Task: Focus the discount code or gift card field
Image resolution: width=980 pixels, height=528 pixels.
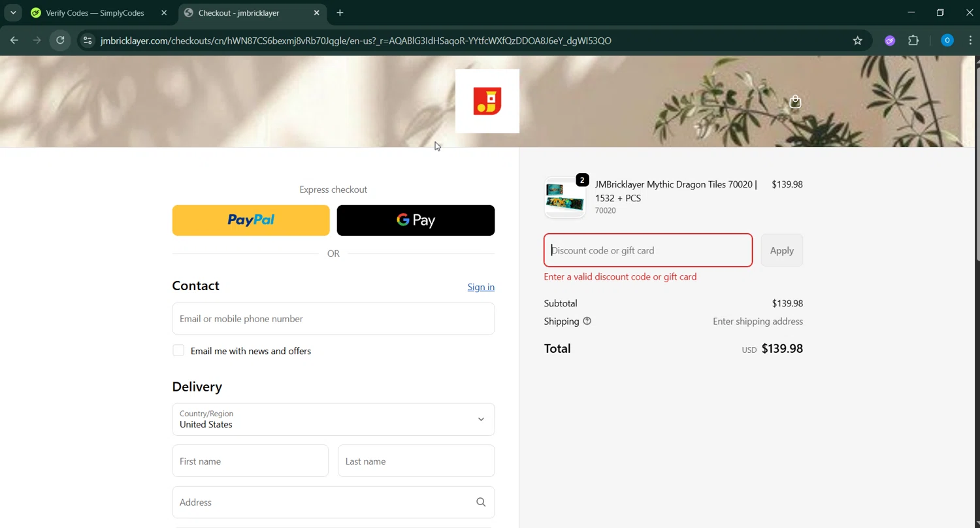Action: [x=648, y=250]
